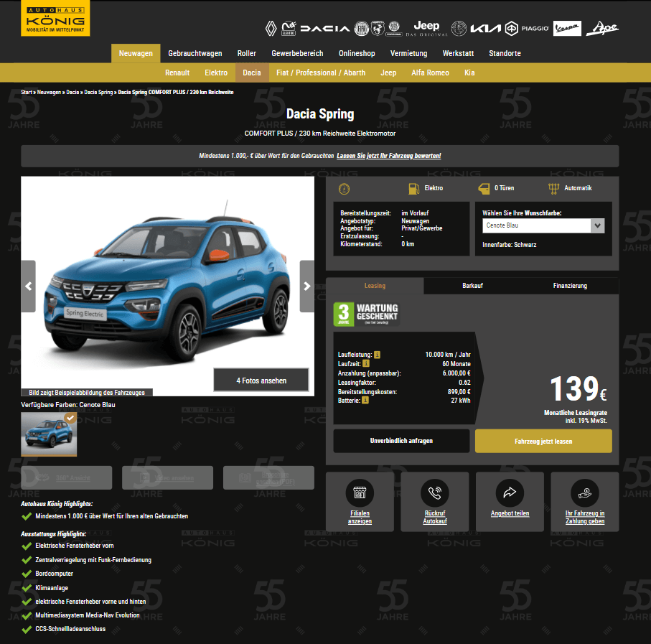Viewport: 651px width, 644px height.
Task: Choose Kia in the brand submenu
Action: pyautogui.click(x=469, y=73)
